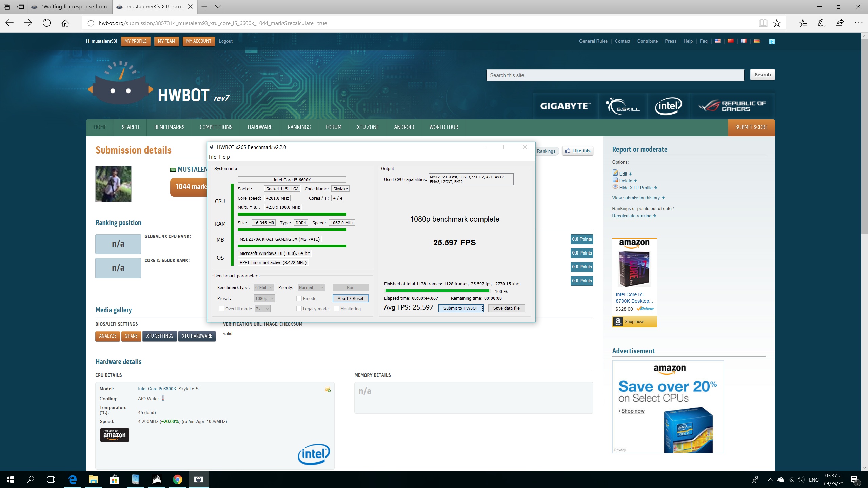The image size is (868, 488).
Task: Click the Like this thumbs-up button
Action: coord(578,151)
